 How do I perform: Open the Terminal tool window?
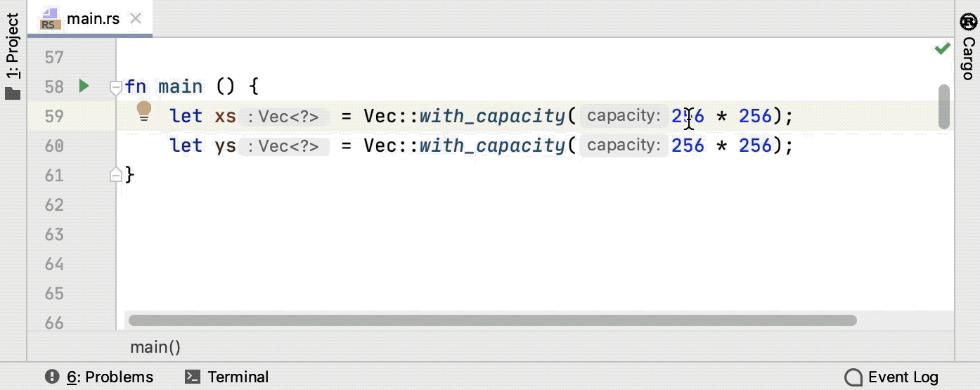click(227, 377)
